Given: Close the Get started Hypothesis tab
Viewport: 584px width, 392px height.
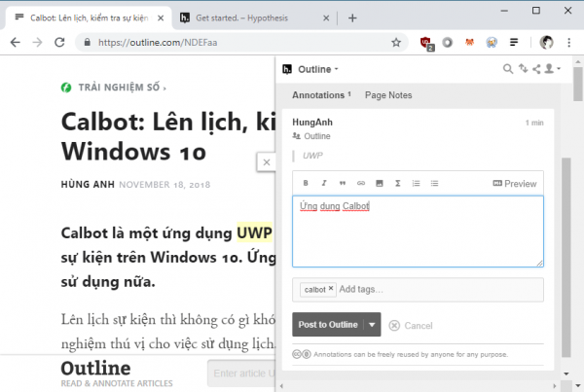Looking at the screenshot, I should click(326, 18).
